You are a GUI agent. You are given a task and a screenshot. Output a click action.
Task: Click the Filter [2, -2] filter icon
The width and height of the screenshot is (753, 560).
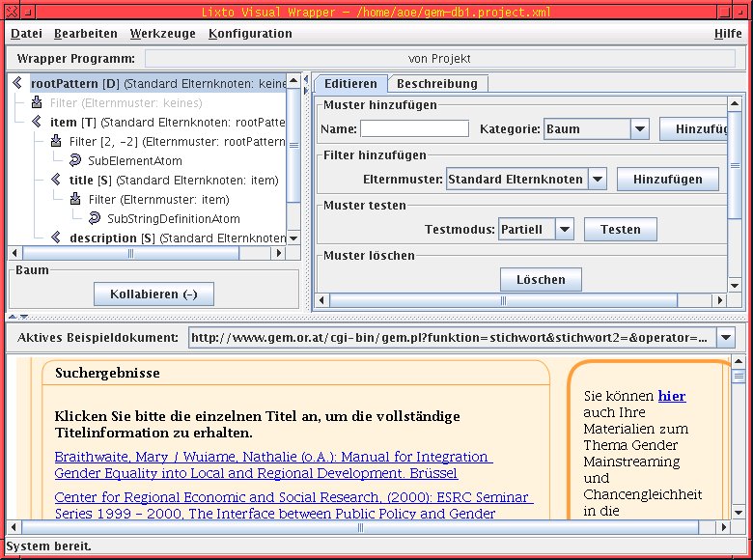56,142
